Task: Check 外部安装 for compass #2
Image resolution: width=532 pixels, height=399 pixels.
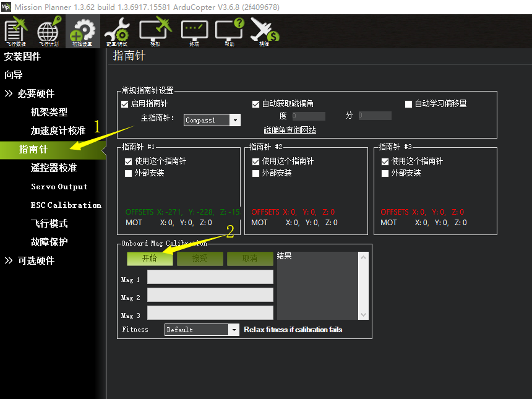Action: pos(256,173)
